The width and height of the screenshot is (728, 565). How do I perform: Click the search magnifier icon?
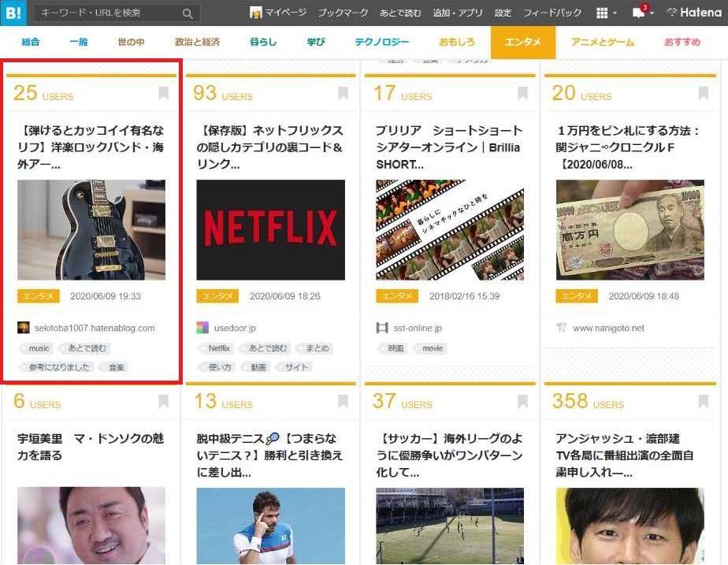(187, 13)
